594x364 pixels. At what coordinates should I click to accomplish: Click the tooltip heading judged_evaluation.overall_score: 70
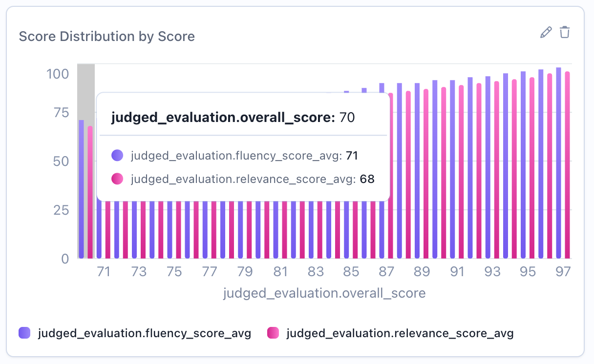(x=233, y=117)
